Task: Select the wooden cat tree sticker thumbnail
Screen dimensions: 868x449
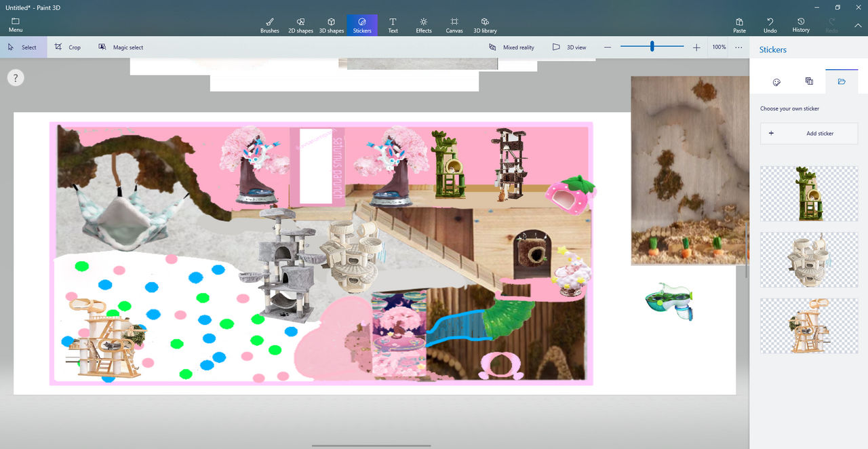Action: [809, 326]
